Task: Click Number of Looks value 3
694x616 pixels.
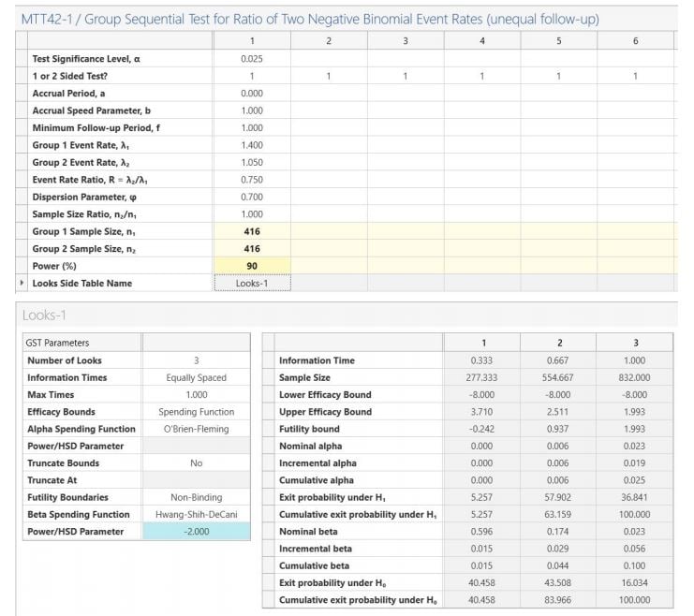Action: coord(196,360)
